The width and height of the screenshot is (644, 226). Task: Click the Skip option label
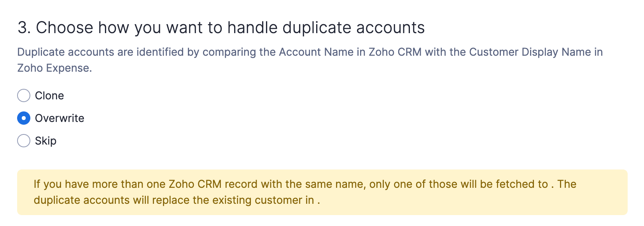[x=45, y=141]
